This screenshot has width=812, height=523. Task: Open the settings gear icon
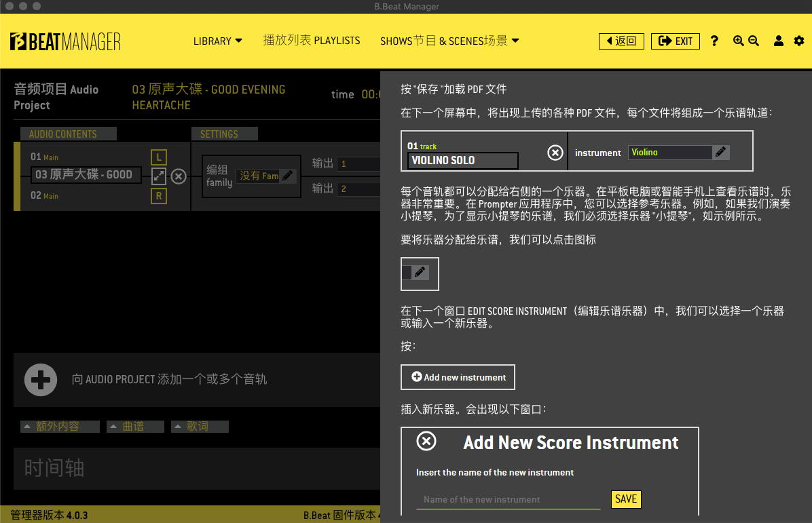(x=799, y=41)
